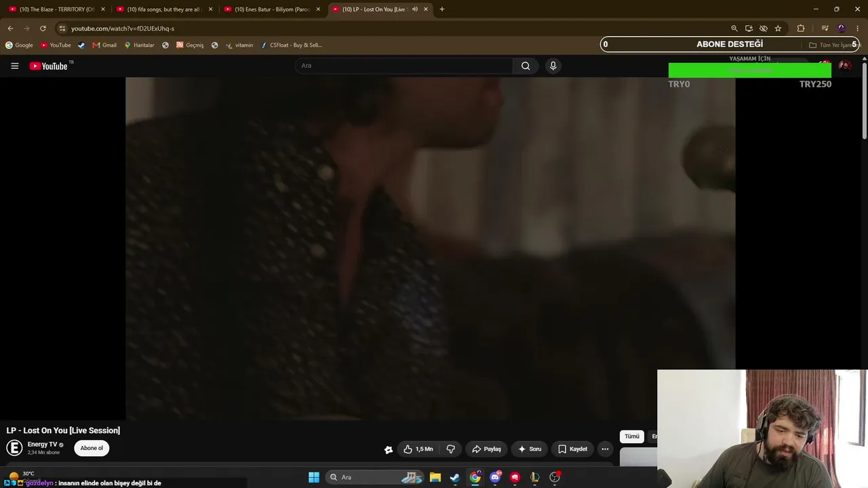The width and height of the screenshot is (868, 488).
Task: Open Google bookmark
Action: [19, 45]
